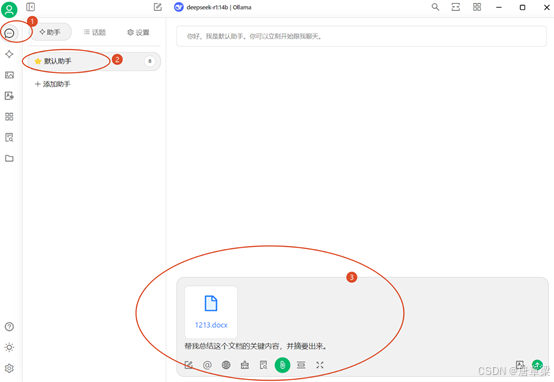The width and height of the screenshot is (554, 382).
Task: Toggle the web search globe icon
Action: [226, 365]
